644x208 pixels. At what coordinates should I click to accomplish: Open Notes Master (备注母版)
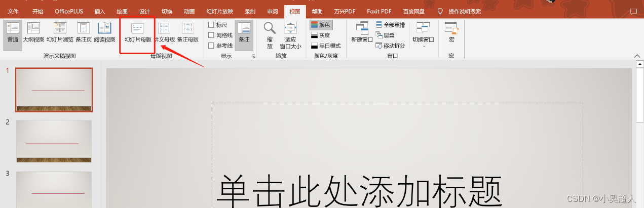(187, 33)
